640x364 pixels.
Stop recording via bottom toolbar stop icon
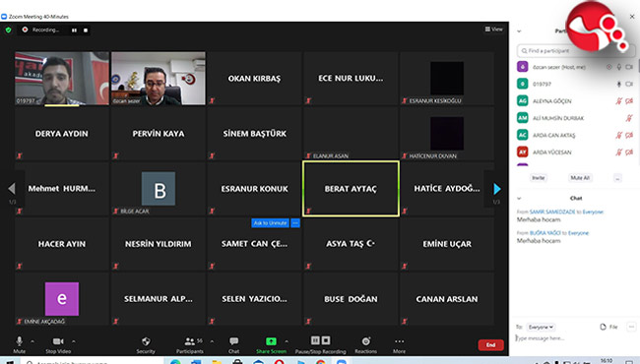326,340
